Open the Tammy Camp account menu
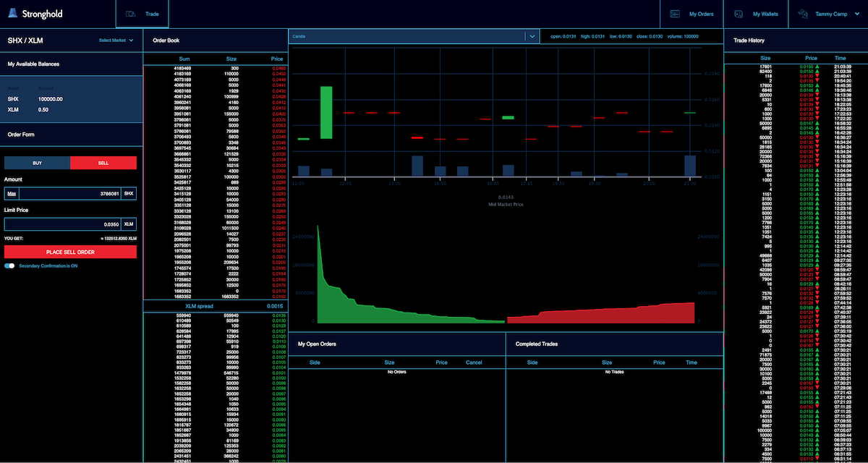Image resolution: width=868 pixels, height=463 pixels. pos(828,14)
